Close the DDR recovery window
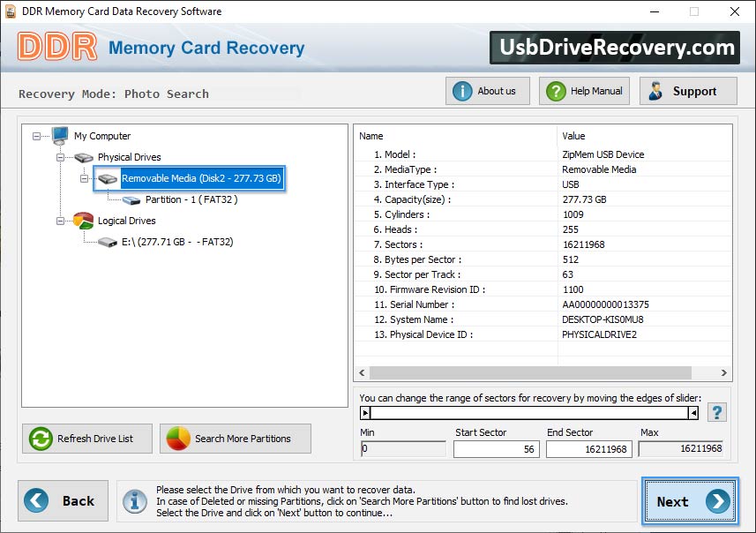Screen dimensions: 756x533 coord(734,11)
